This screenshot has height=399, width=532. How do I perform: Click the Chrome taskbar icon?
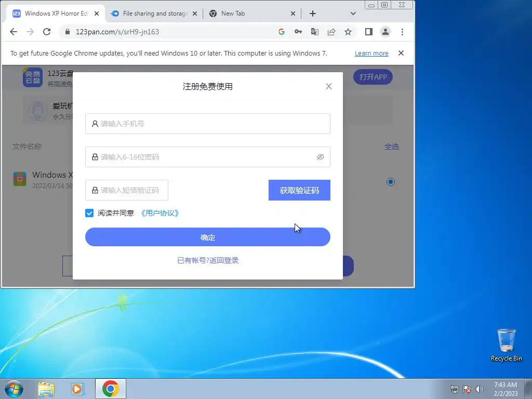111,389
